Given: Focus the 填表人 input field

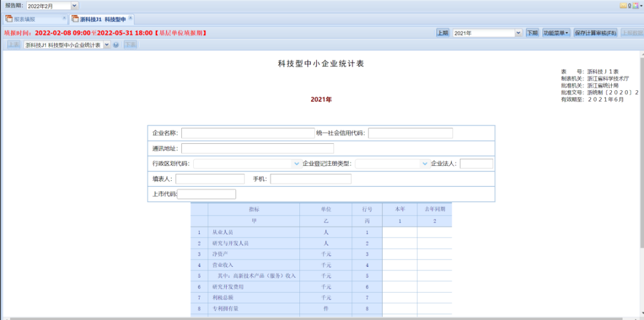Looking at the screenshot, I should click(210, 179).
